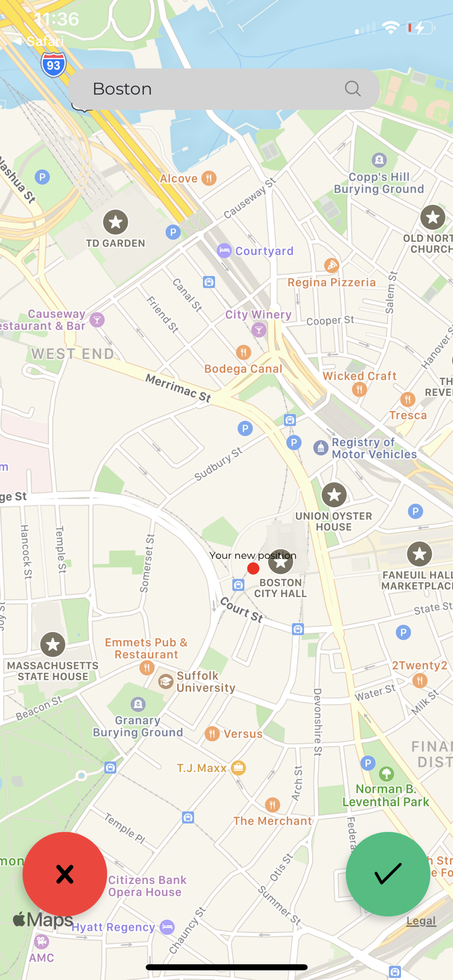Confirm position with green checkmark button
453x980 pixels.
click(388, 874)
